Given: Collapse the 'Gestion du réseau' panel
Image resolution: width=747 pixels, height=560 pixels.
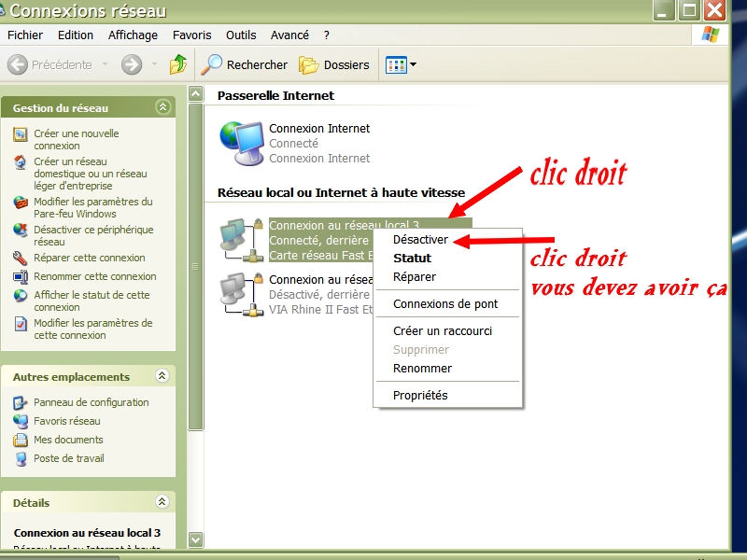Looking at the screenshot, I should pos(162,107).
